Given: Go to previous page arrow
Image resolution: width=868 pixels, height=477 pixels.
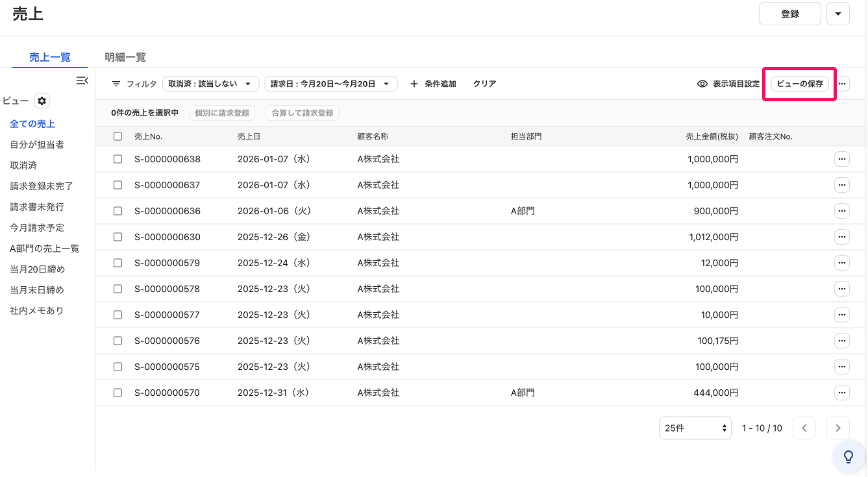Looking at the screenshot, I should (804, 428).
